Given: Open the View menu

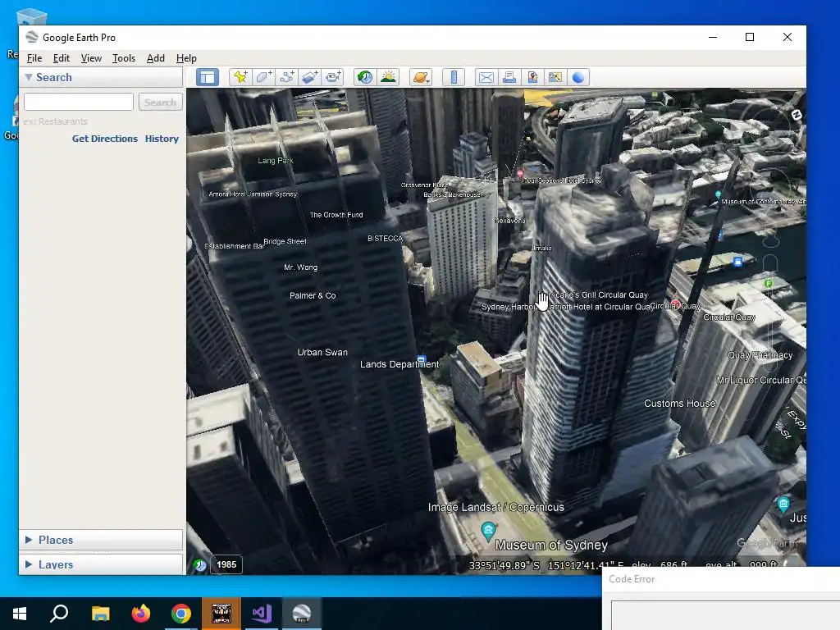Looking at the screenshot, I should (91, 58).
